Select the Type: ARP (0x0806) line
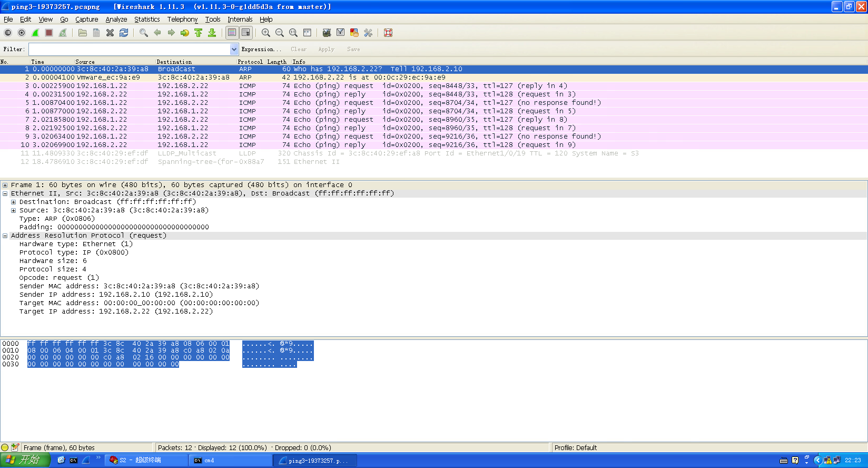This screenshot has width=868, height=468. click(x=57, y=219)
